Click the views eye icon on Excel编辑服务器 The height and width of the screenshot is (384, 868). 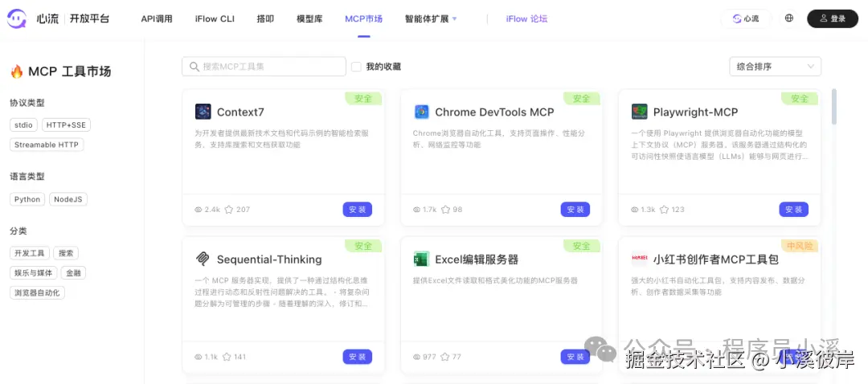point(417,357)
